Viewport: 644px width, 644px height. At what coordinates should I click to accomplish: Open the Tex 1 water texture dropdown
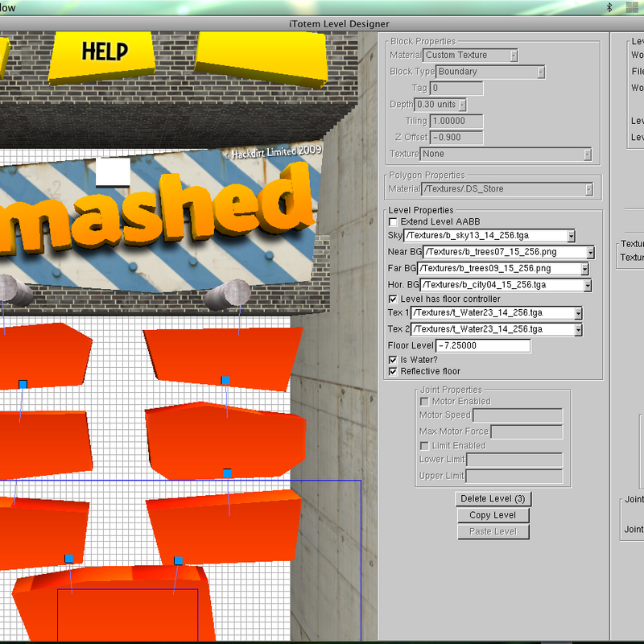coord(497,313)
